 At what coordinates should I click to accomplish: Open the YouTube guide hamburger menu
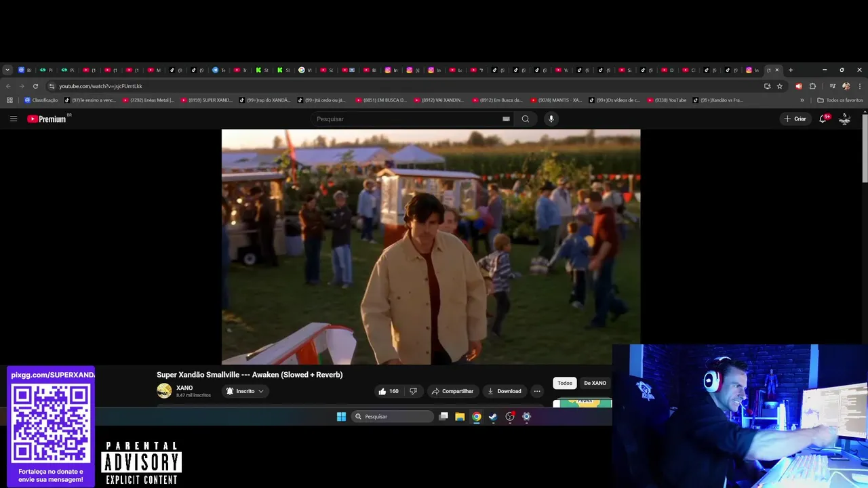13,119
